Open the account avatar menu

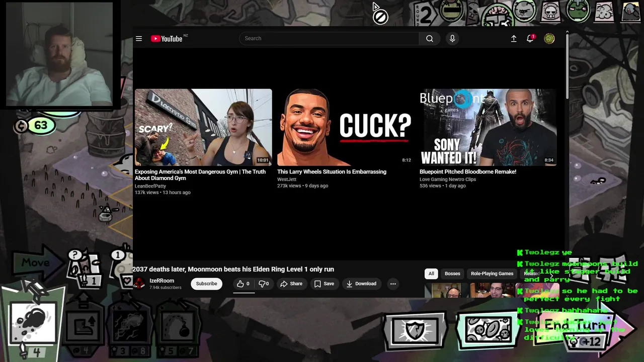(549, 39)
